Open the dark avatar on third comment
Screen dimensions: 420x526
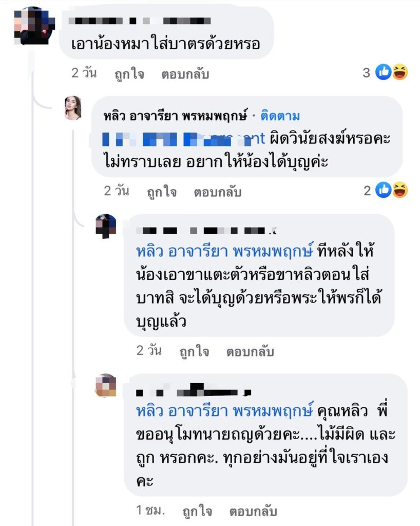coord(106,226)
